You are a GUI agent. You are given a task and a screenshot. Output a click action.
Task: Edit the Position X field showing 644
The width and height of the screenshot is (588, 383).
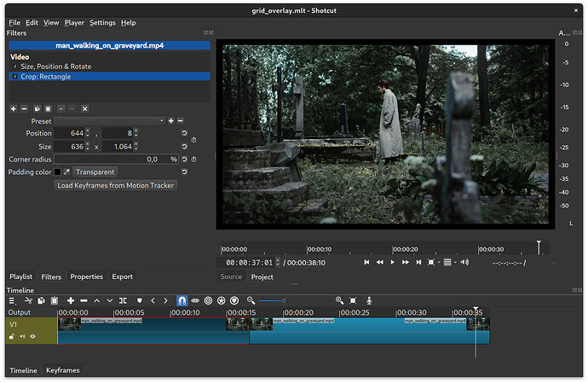tap(69, 133)
